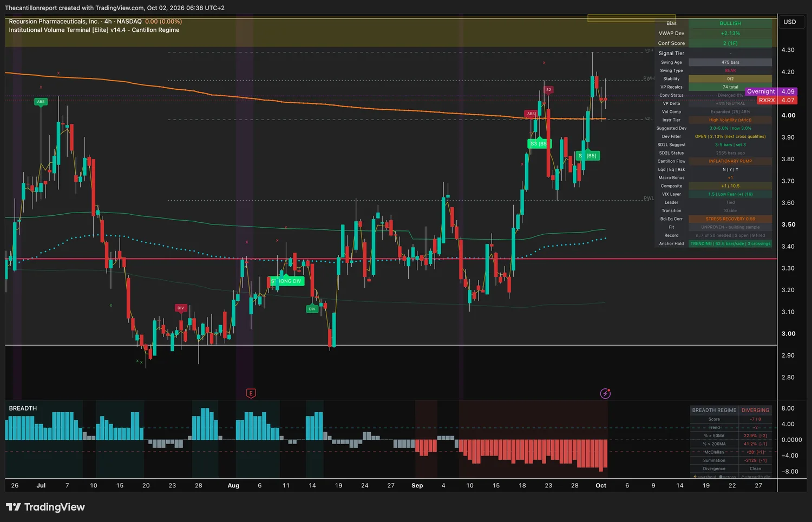Click the 22.9% above 50MA value

click(755, 435)
